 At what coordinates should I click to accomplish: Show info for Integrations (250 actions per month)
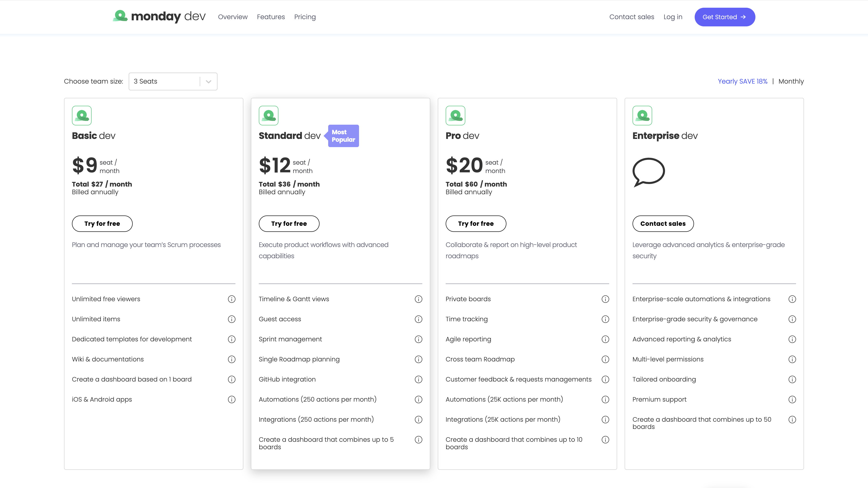[419, 419]
